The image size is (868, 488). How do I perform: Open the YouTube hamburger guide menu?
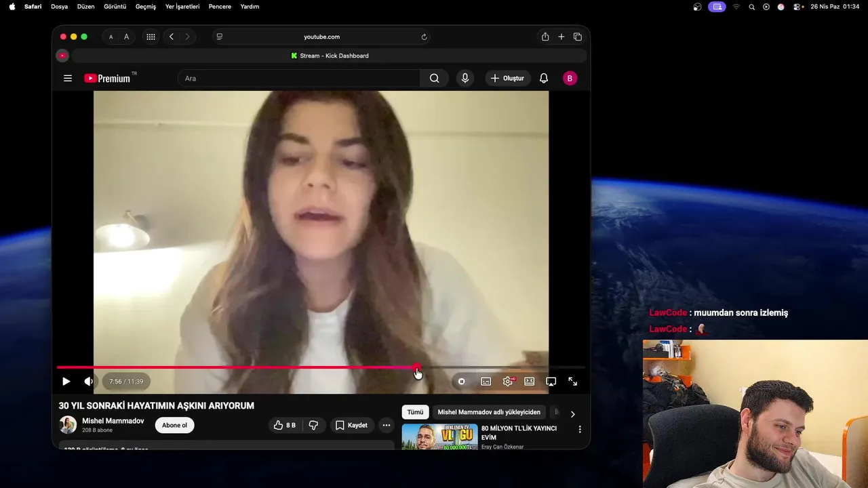[x=68, y=78]
